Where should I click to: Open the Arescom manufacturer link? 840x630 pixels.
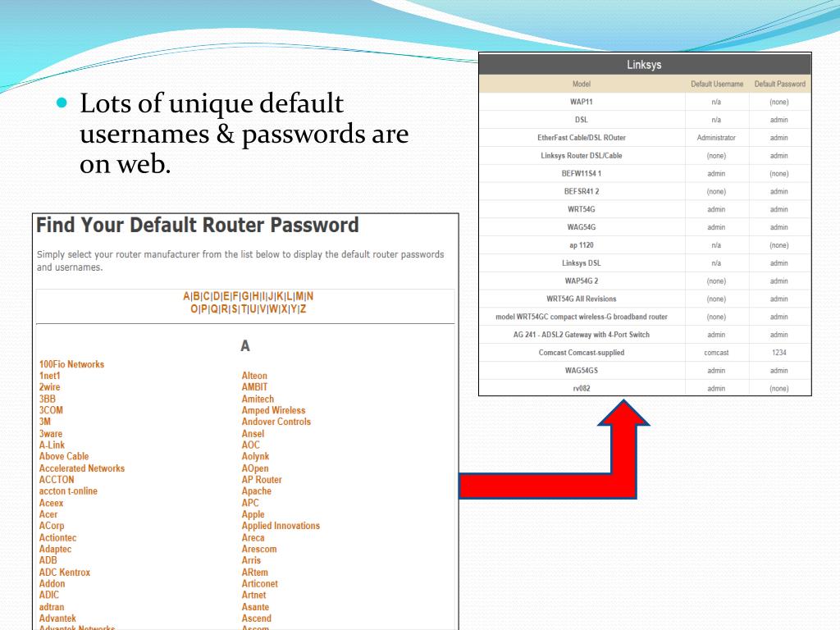coord(259,549)
